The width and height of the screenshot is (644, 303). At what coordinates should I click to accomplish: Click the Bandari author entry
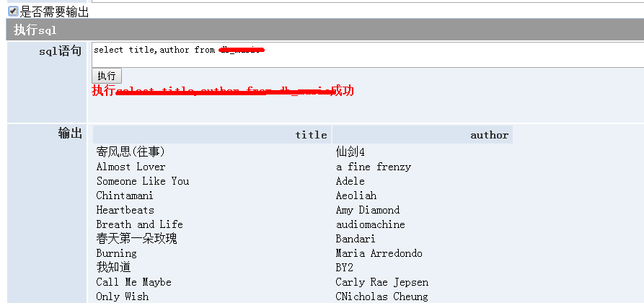tap(356, 239)
